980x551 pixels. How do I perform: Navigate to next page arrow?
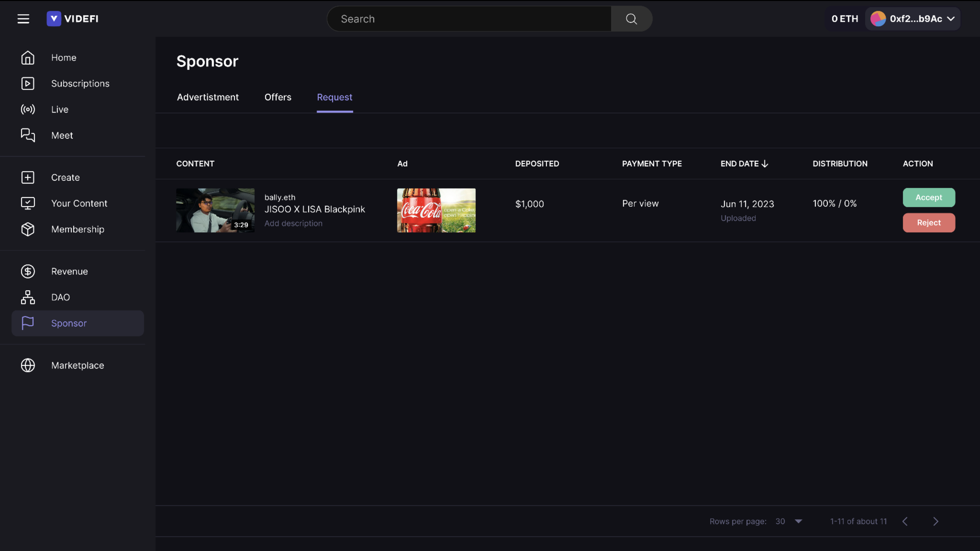[936, 521]
